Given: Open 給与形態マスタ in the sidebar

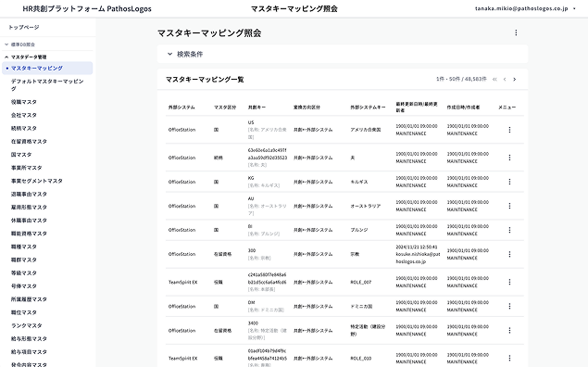Looking at the screenshot, I should point(29,338).
